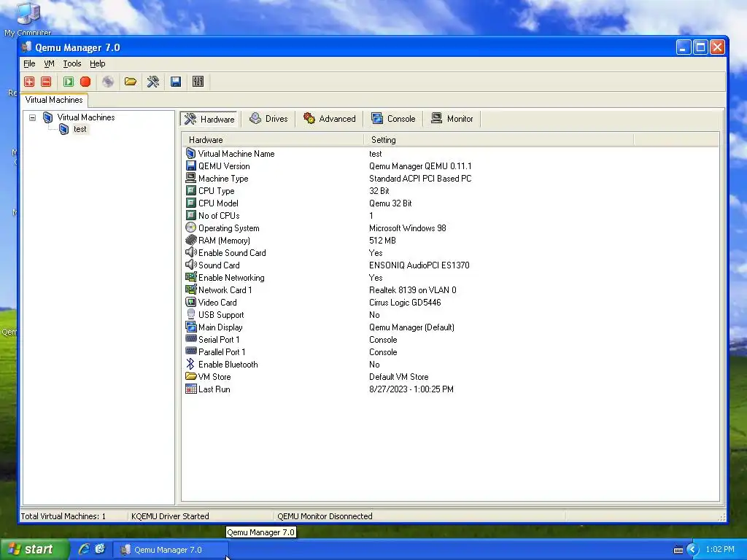This screenshot has width=747, height=560.
Task: Click the '512 MB' RAM setting value
Action: 382,241
